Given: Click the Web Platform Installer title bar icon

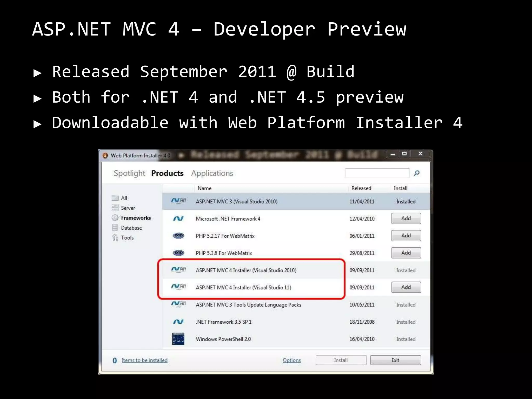Looking at the screenshot, I should pos(105,156).
